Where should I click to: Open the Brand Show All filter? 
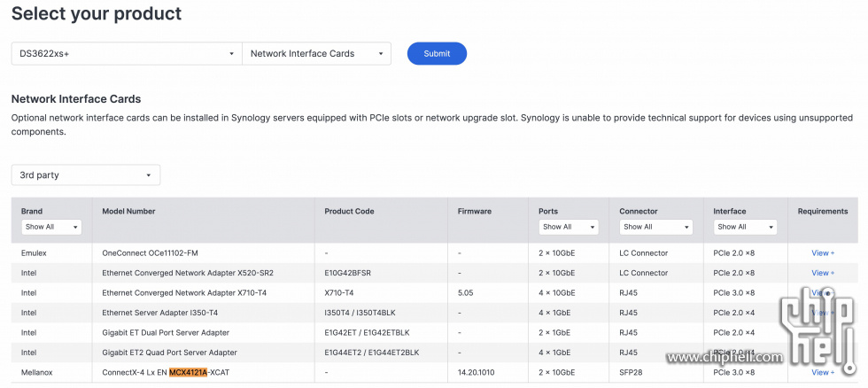click(51, 227)
